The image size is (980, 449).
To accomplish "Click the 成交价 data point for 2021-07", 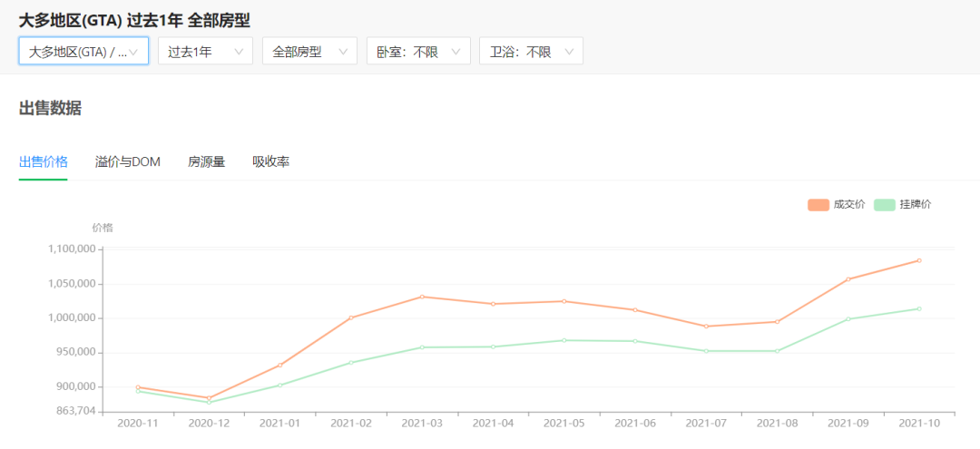I will tap(706, 326).
